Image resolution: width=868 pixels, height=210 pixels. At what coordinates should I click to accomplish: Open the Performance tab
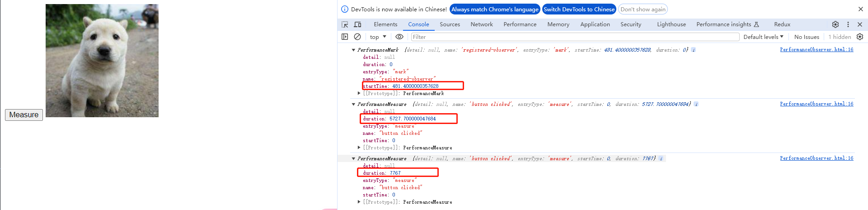tap(520, 24)
